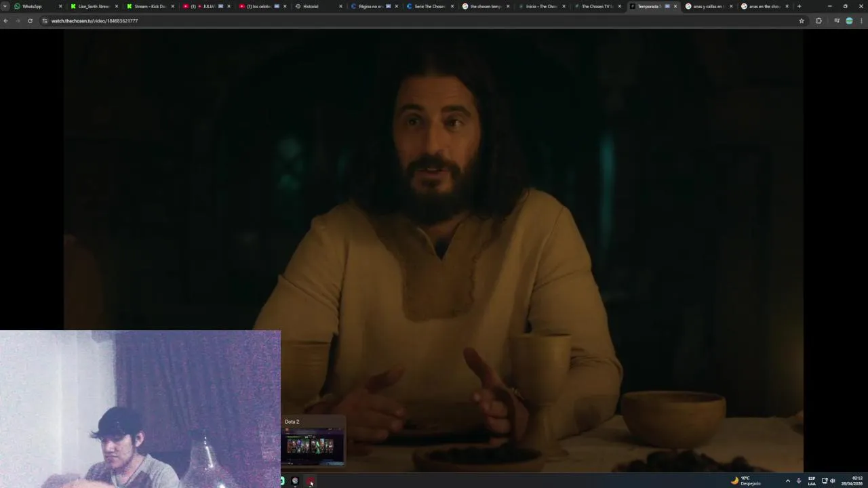Close the Historial tab
The image size is (868, 488).
click(x=340, y=6)
